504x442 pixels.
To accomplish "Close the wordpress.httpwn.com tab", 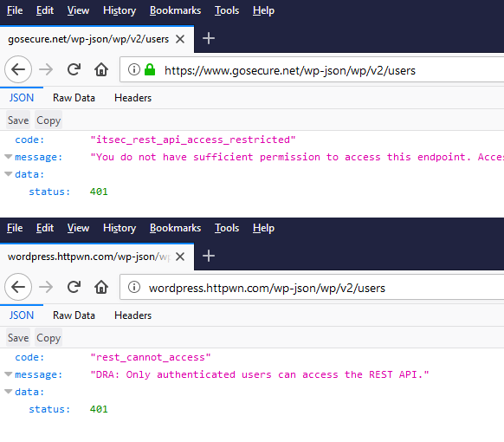I will [180, 257].
